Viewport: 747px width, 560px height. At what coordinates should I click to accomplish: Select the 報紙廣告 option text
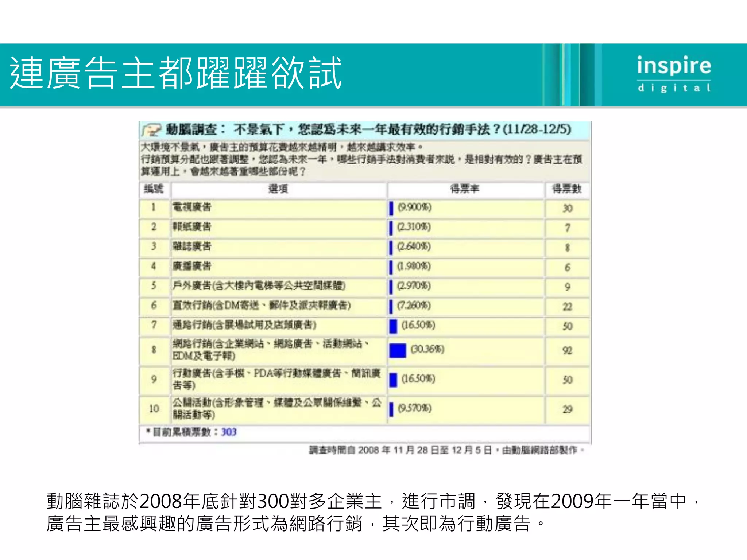pyautogui.click(x=192, y=227)
